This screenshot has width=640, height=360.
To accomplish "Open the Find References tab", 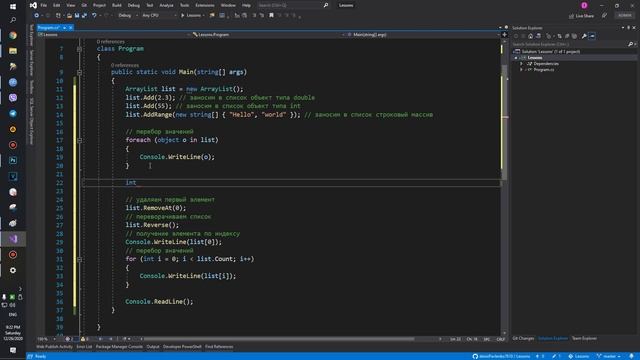I will pyautogui.click(x=219, y=347).
